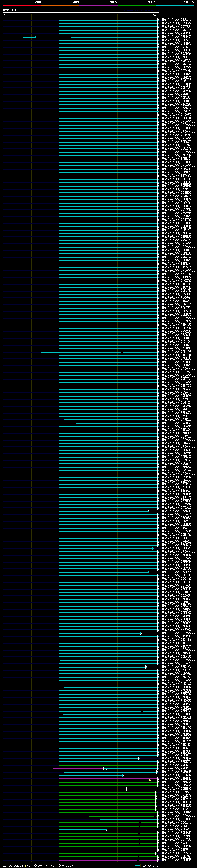
Task: Select the UniRef100_Q3LWA6 label
Action: coord(177,813)
